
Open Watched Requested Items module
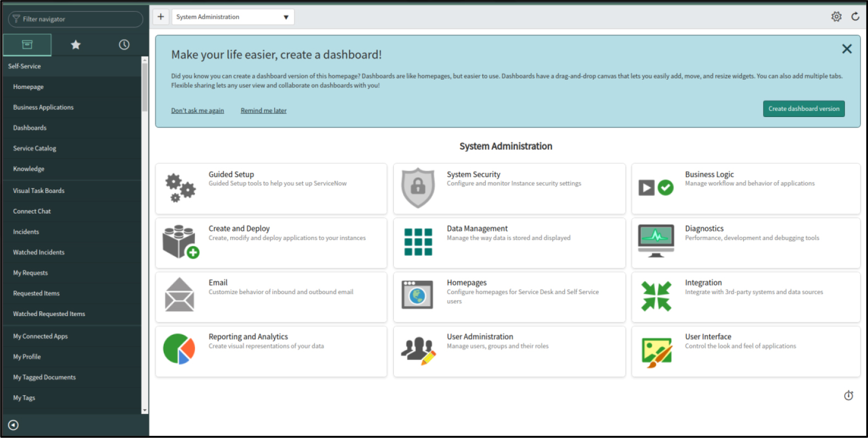(71, 314)
